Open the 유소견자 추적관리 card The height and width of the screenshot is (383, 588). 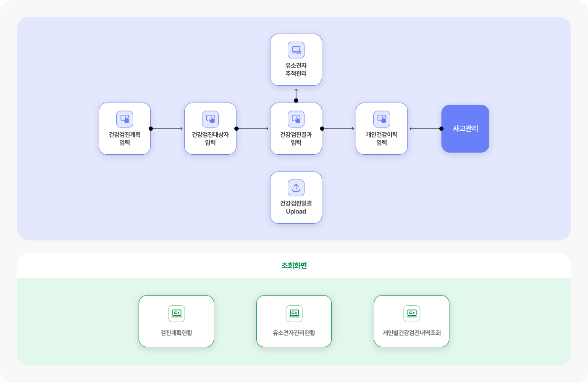(296, 60)
